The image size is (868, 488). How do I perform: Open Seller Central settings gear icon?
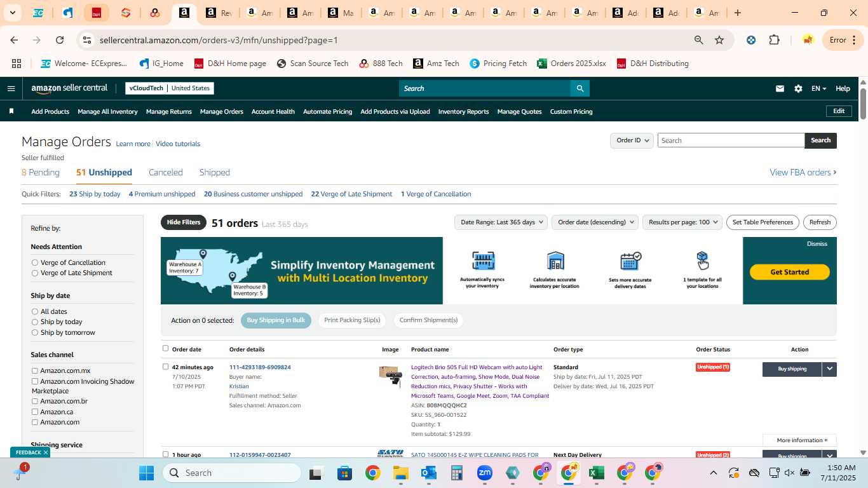798,89
